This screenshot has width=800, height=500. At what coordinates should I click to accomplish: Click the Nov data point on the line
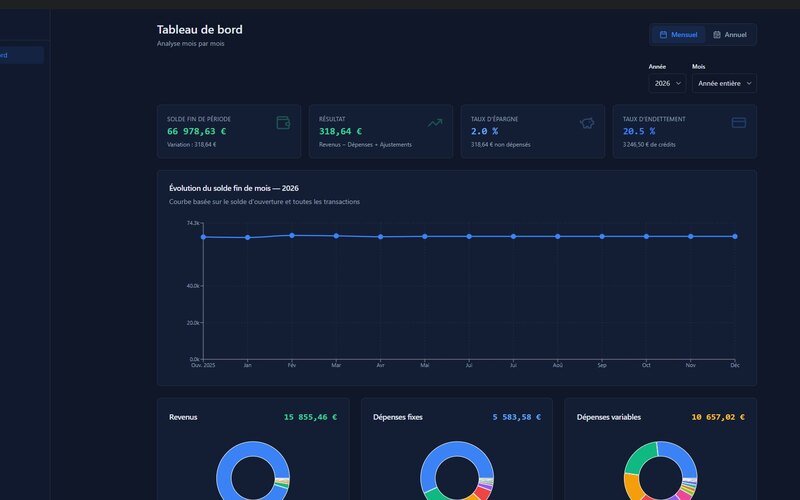tap(690, 236)
